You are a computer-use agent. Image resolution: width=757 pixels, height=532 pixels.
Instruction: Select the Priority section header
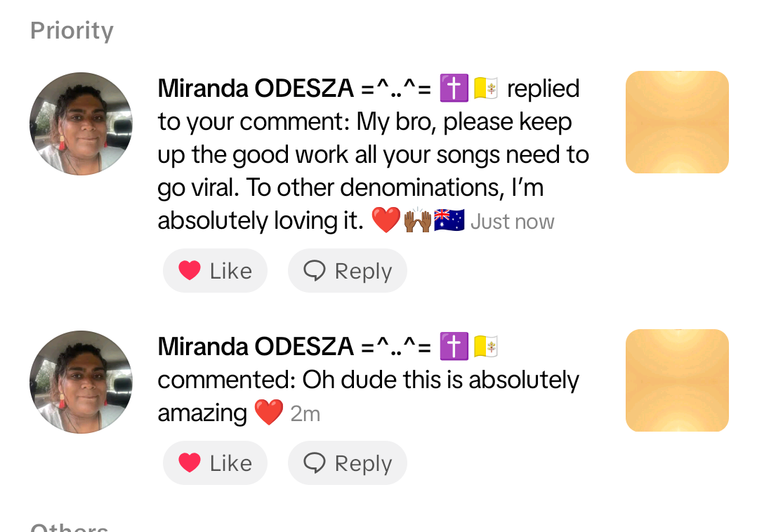72,31
